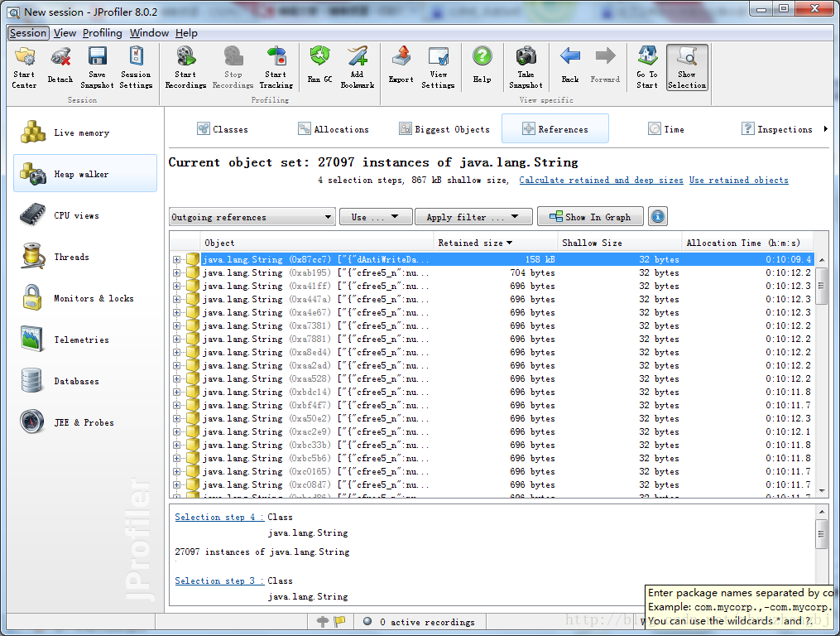Open Outgoing references dropdown
This screenshot has height=636, width=840.
point(252,217)
